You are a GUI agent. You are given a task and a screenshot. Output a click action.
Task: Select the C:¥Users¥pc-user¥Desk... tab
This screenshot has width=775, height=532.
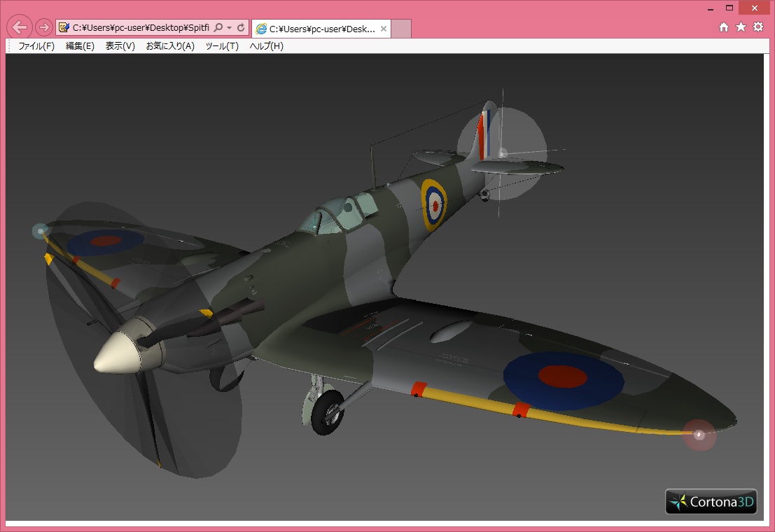(315, 29)
